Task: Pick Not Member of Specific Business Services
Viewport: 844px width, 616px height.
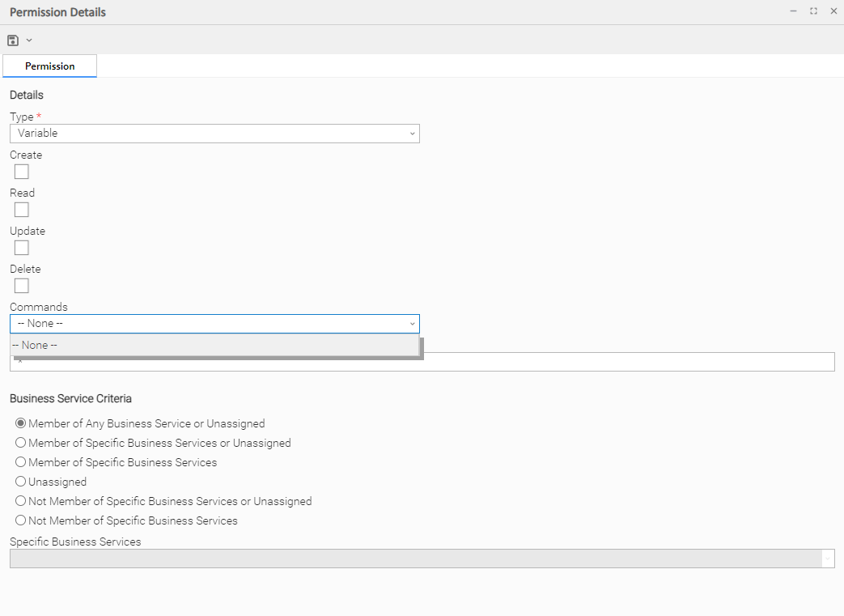Action: click(21, 520)
